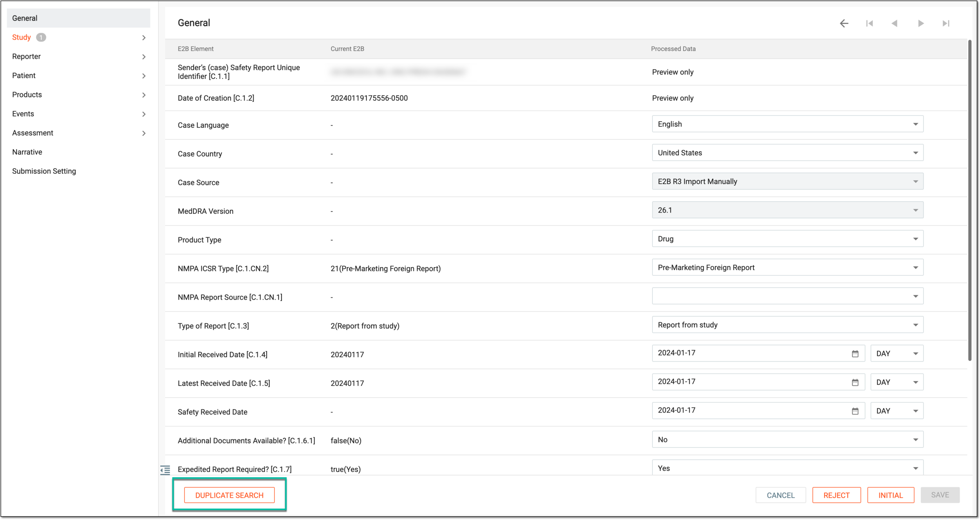Expand the Products section chevron
Viewport: 980px width, 520px height.
144,95
